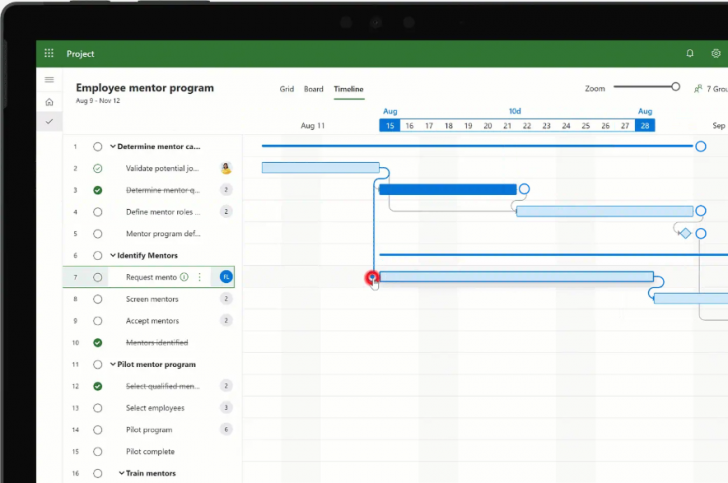Click the Mentor program def... milestone diamond
Viewport: 728px width, 483px height.
click(x=685, y=233)
